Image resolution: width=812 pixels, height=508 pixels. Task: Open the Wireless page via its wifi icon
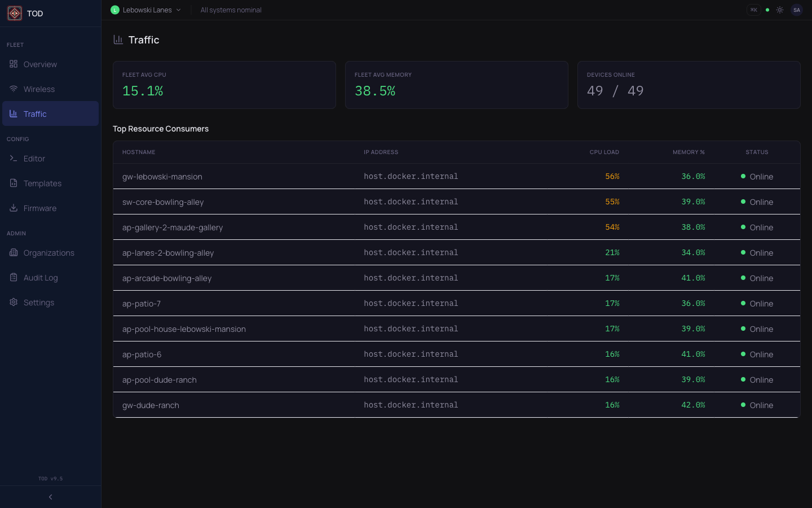pos(14,89)
